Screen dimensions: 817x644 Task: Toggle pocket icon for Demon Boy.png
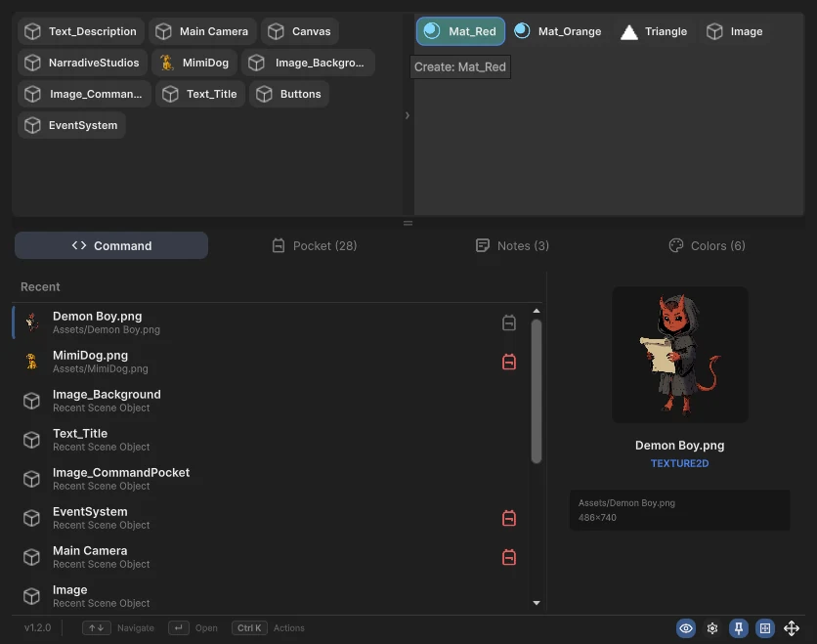(509, 322)
